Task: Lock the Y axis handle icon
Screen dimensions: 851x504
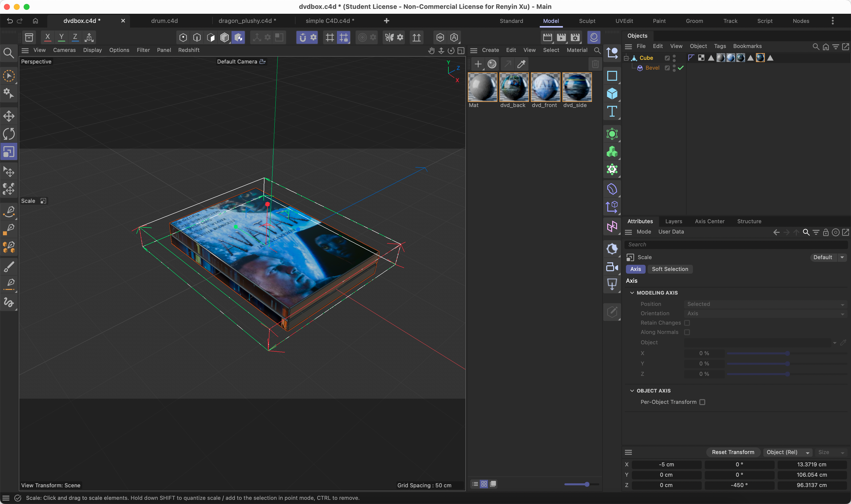Action: coord(61,37)
